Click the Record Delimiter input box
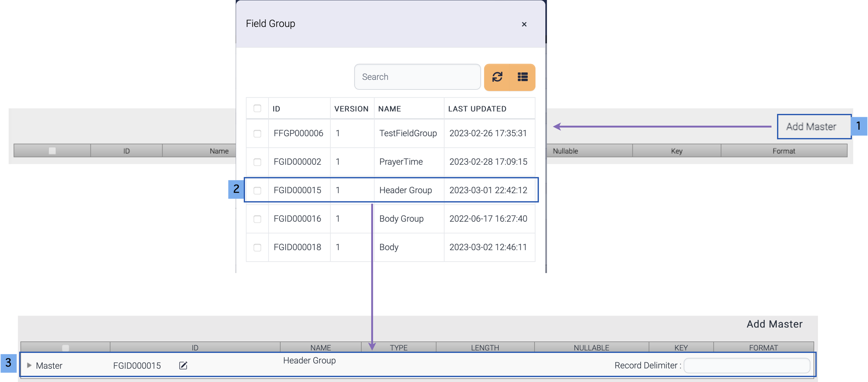868x382 pixels. 746,365
